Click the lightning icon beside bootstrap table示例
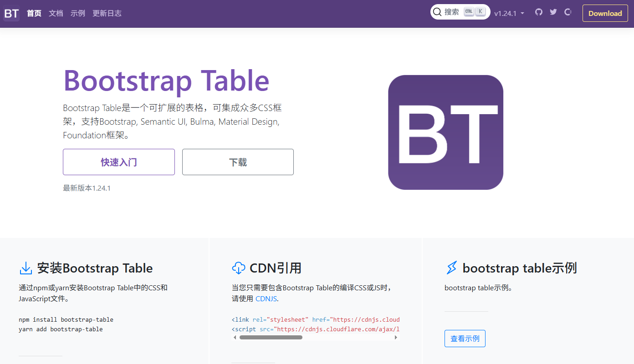This screenshot has height=364, width=634. [x=451, y=268]
